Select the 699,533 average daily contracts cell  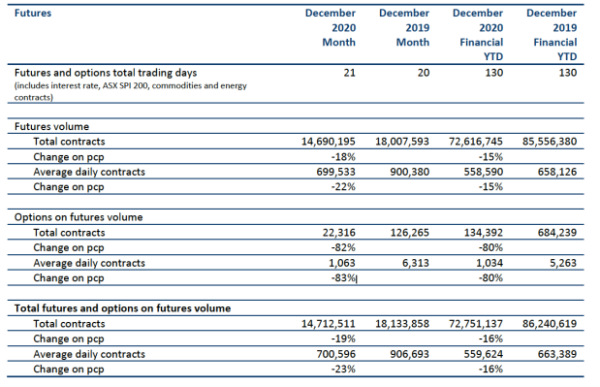pos(336,172)
